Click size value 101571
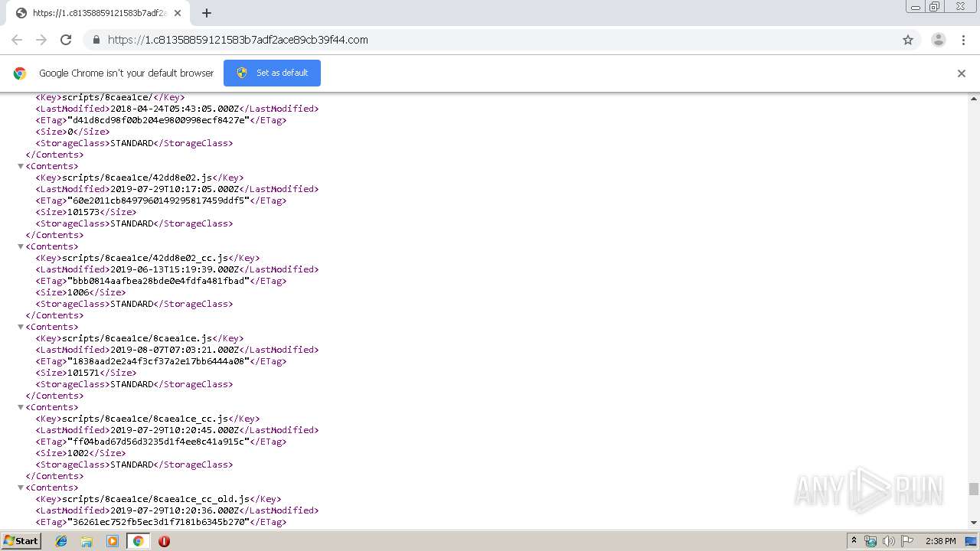Screen dimensions: 980x551 point(83,373)
